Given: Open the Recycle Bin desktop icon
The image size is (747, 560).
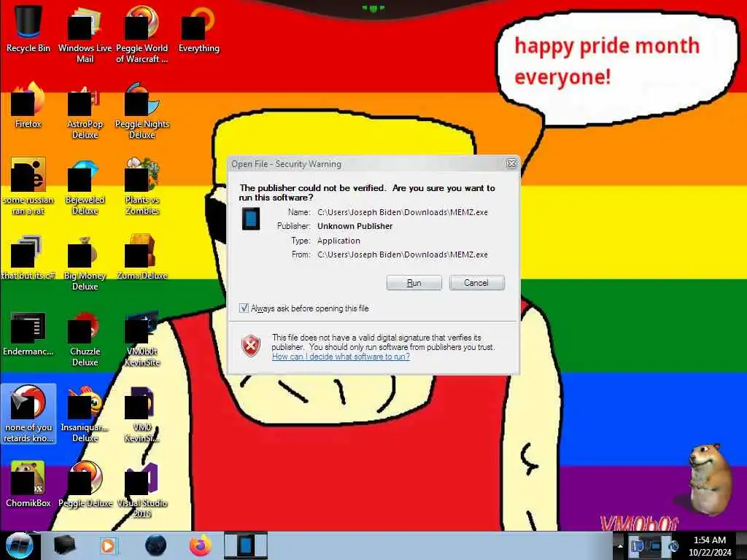Looking at the screenshot, I should click(28, 29).
